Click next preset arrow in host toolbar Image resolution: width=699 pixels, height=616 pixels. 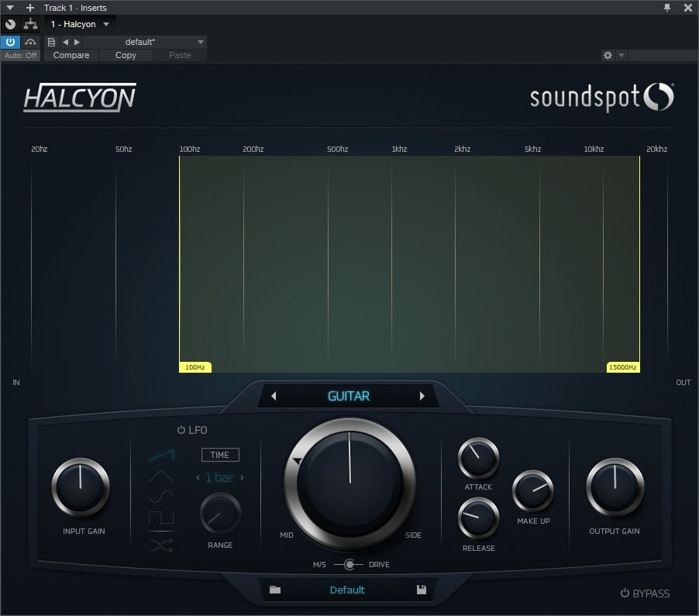point(77,42)
